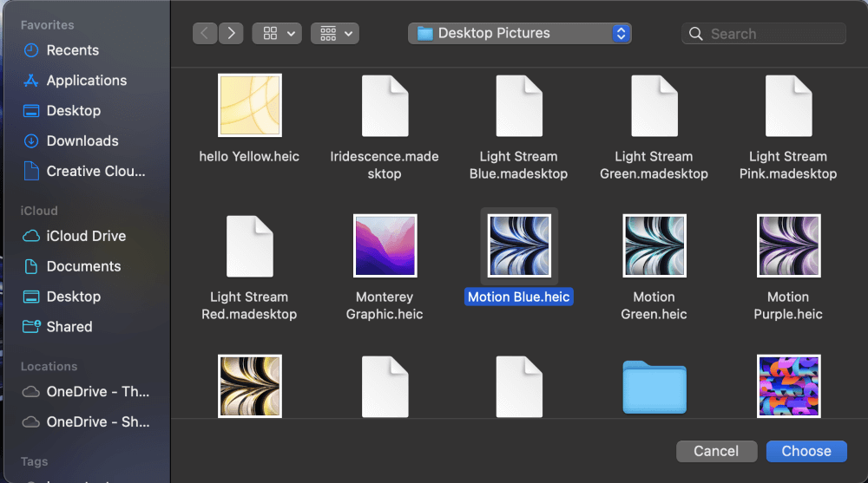Click the forward navigation arrow
Viewport: 868px width, 483px height.
(231, 34)
